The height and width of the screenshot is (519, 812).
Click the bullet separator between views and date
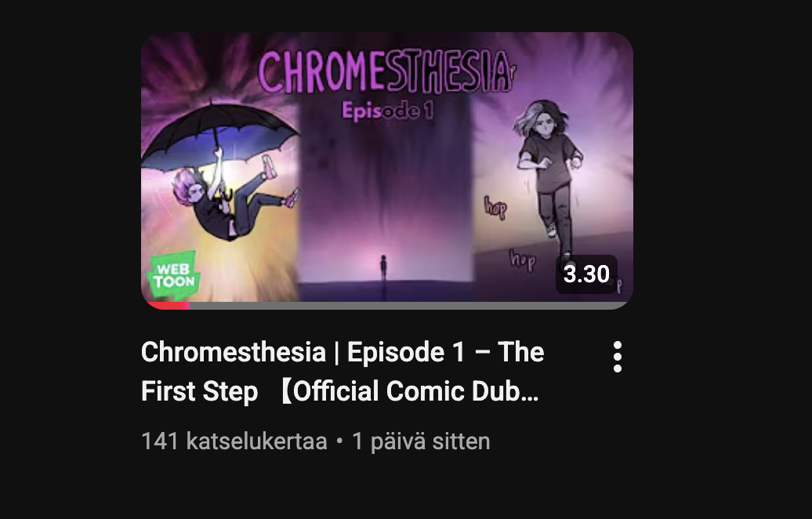tap(339, 441)
